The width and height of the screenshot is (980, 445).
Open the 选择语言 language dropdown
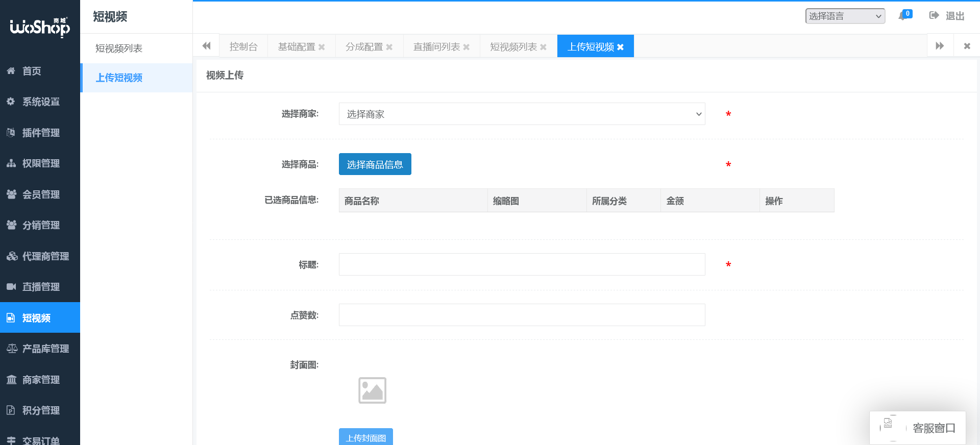845,16
